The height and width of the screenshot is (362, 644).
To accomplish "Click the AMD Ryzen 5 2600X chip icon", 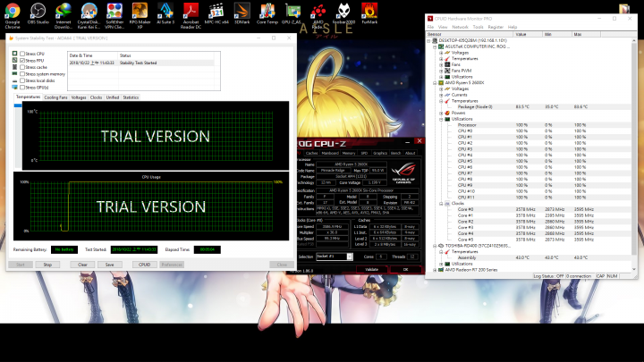I will 441,82.
